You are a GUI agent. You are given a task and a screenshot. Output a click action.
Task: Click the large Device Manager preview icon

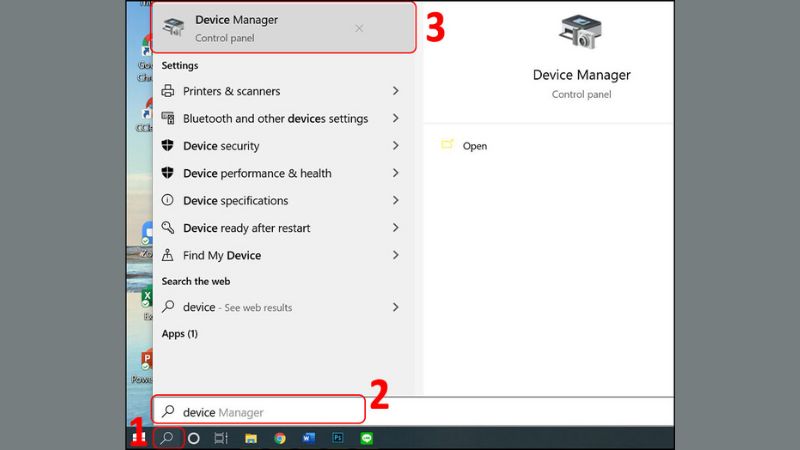click(580, 33)
